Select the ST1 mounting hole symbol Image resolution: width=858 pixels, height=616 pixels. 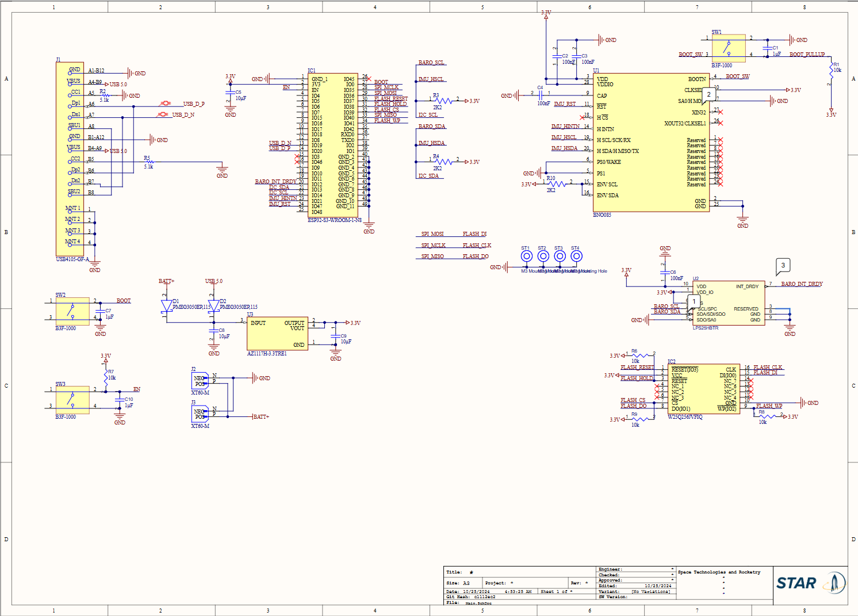526,257
